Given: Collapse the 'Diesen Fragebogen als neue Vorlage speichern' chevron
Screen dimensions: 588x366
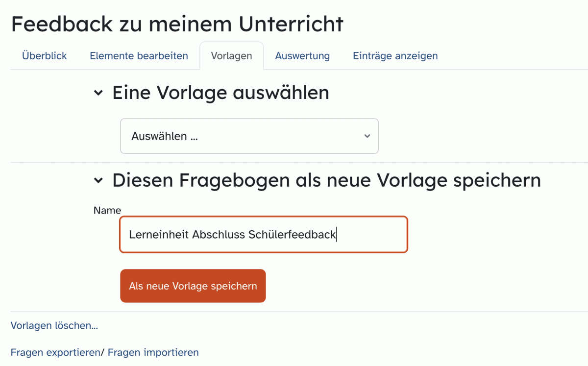Looking at the screenshot, I should pyautogui.click(x=98, y=181).
